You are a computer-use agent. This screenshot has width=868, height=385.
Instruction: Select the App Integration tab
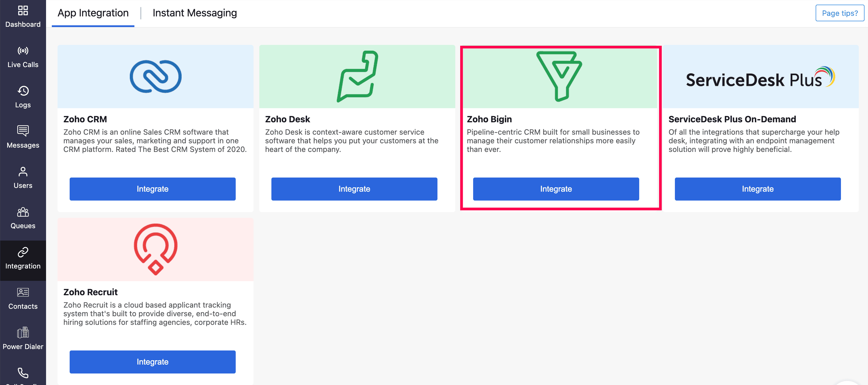(x=93, y=13)
